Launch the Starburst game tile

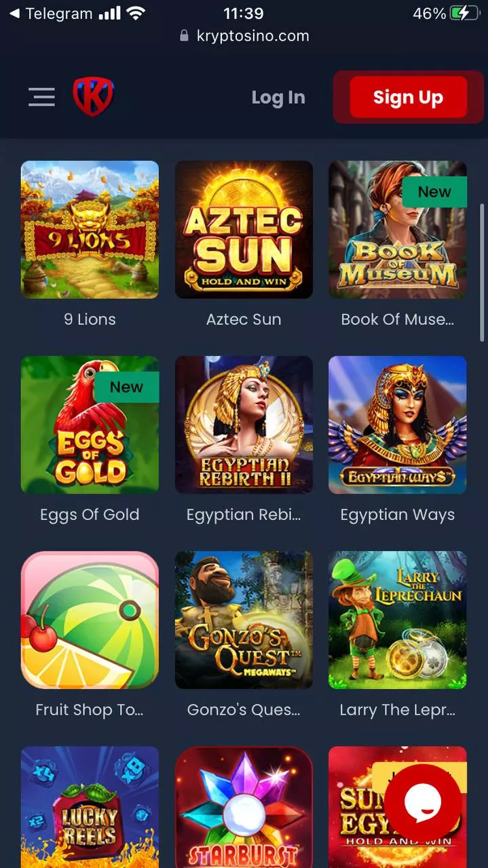click(x=244, y=807)
